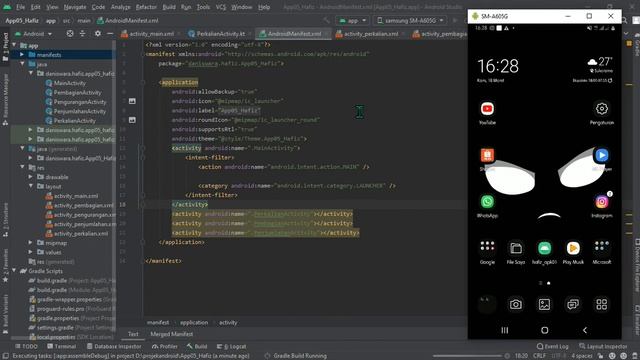Screen dimensions: 640x360
Task: Switch to the activity_main.xml editor tab
Action: point(151,34)
